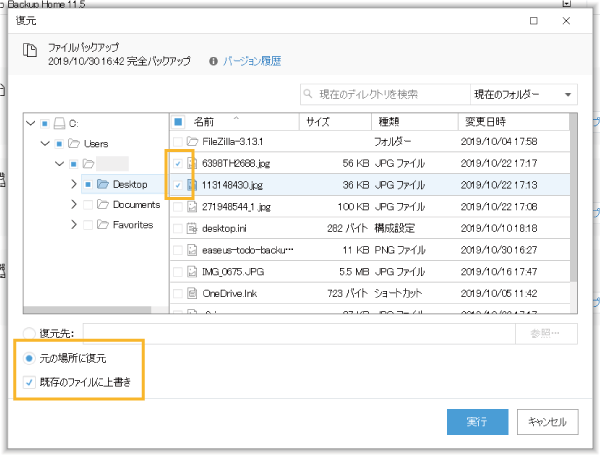Check the Favorites folder checkbox
The height and width of the screenshot is (455, 600).
click(x=88, y=225)
